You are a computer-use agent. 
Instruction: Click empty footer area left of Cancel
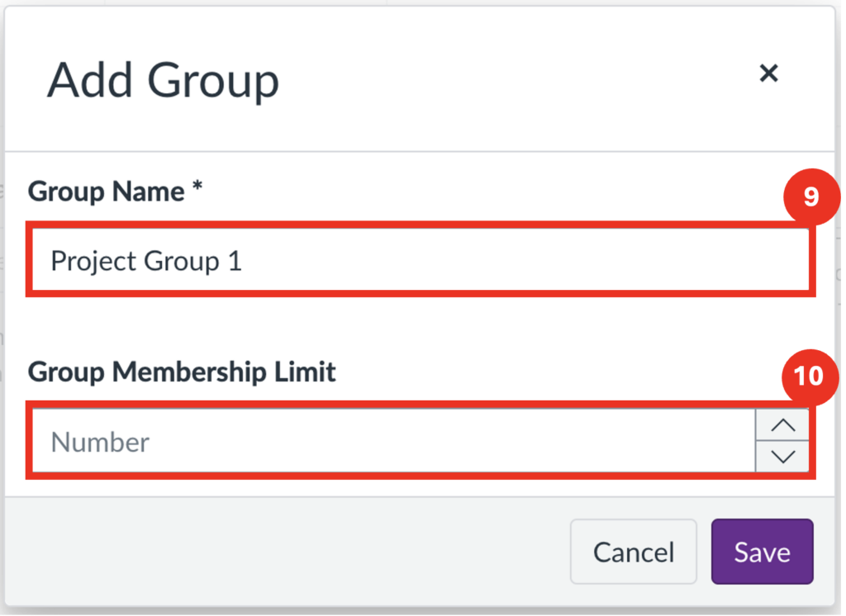pyautogui.click(x=281, y=552)
